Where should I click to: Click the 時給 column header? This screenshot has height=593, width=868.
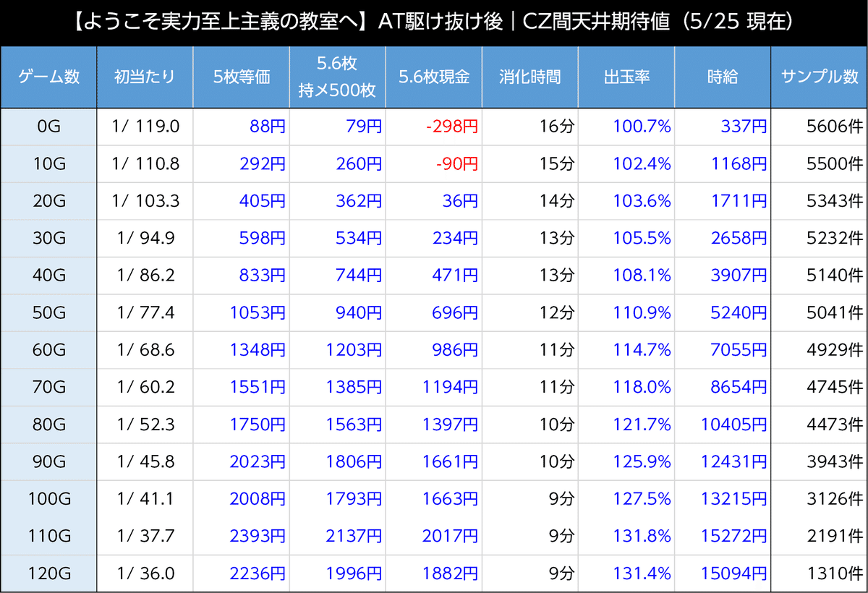click(x=722, y=77)
